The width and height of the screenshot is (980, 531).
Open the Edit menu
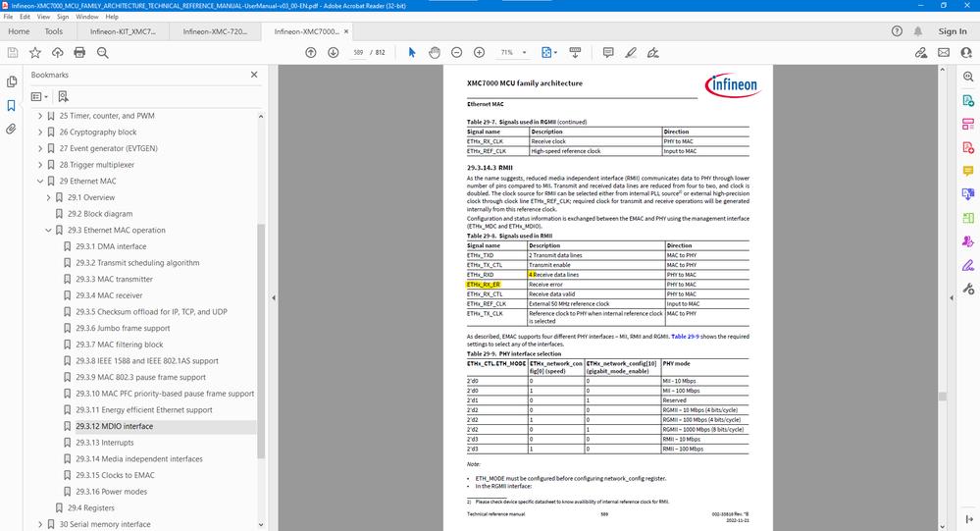[25, 17]
